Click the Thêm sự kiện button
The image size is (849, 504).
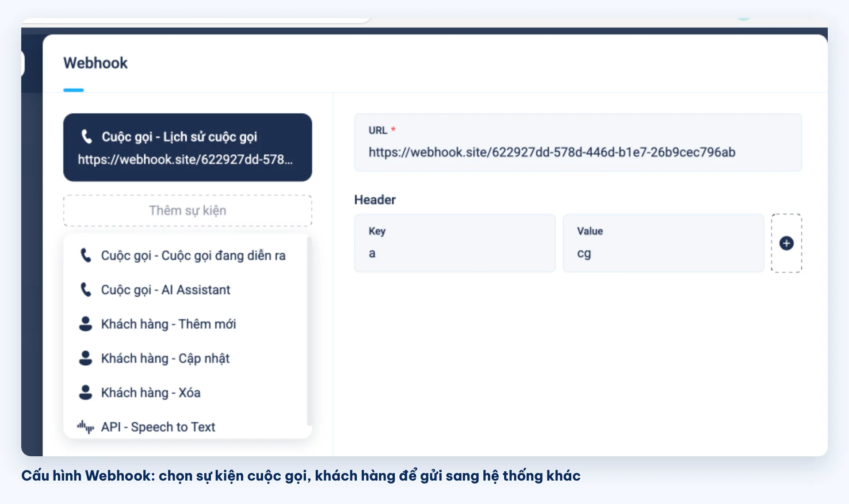[x=187, y=210]
